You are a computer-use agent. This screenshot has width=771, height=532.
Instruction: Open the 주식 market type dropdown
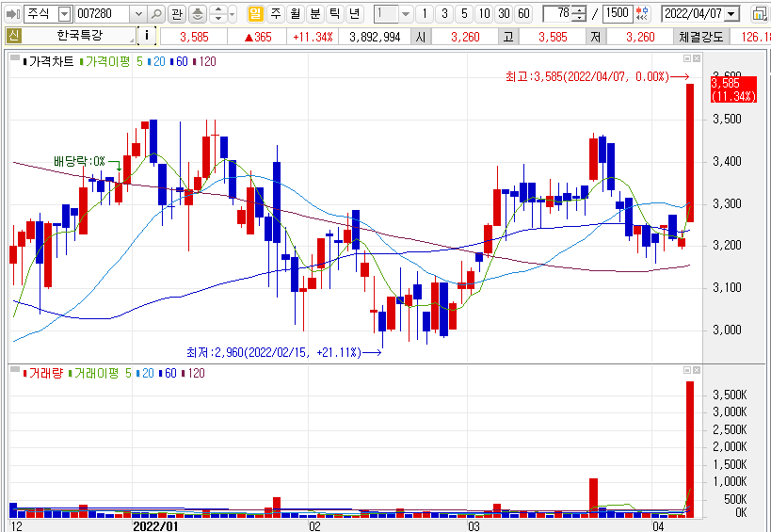point(64,14)
